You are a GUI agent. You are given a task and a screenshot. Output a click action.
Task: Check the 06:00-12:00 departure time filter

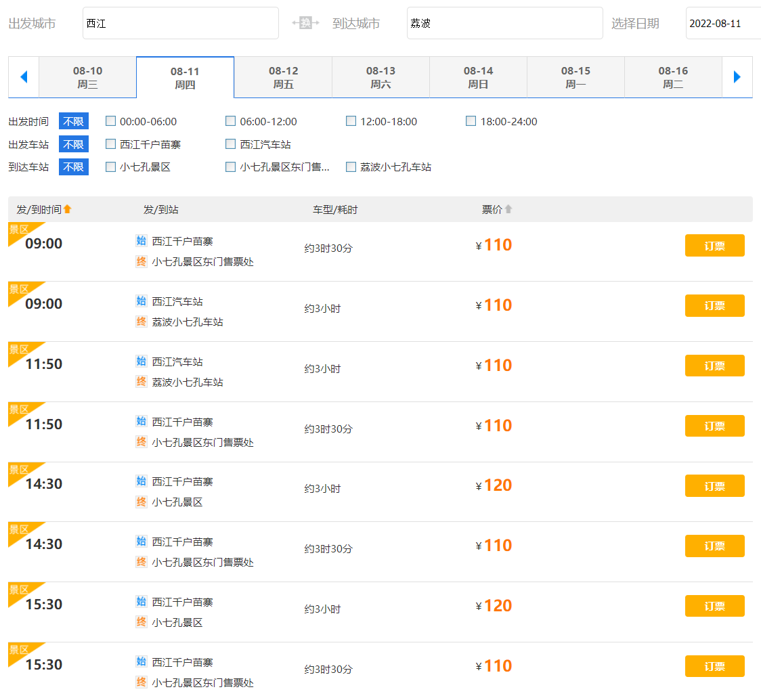[x=231, y=121]
